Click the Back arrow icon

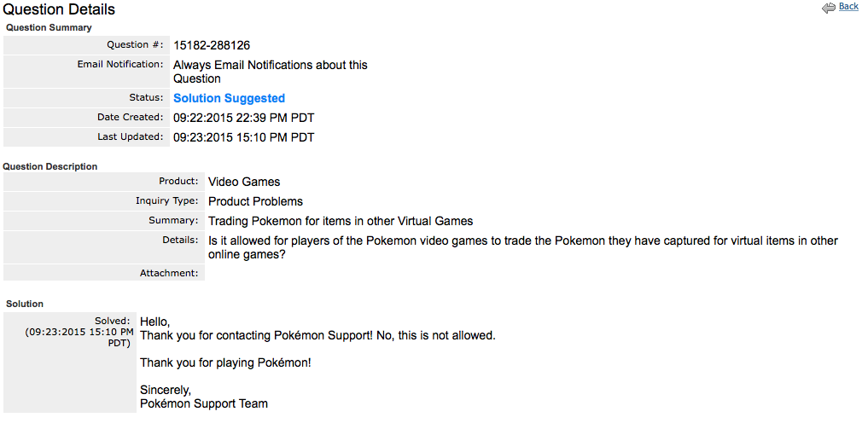(829, 8)
